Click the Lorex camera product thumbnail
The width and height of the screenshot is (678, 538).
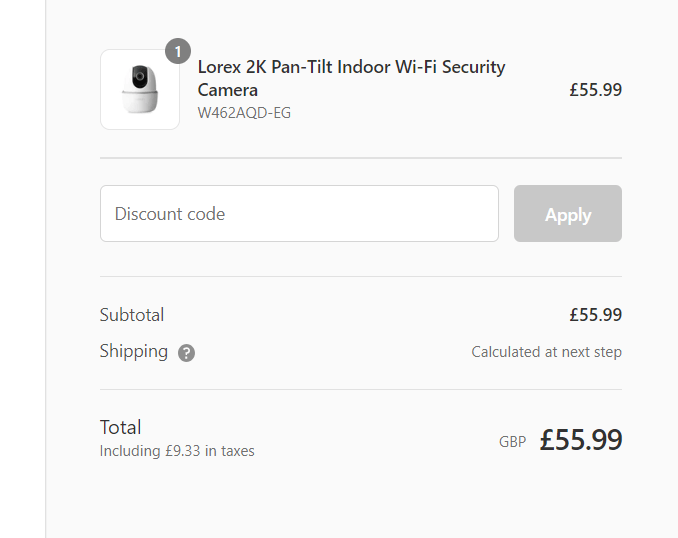(x=140, y=90)
